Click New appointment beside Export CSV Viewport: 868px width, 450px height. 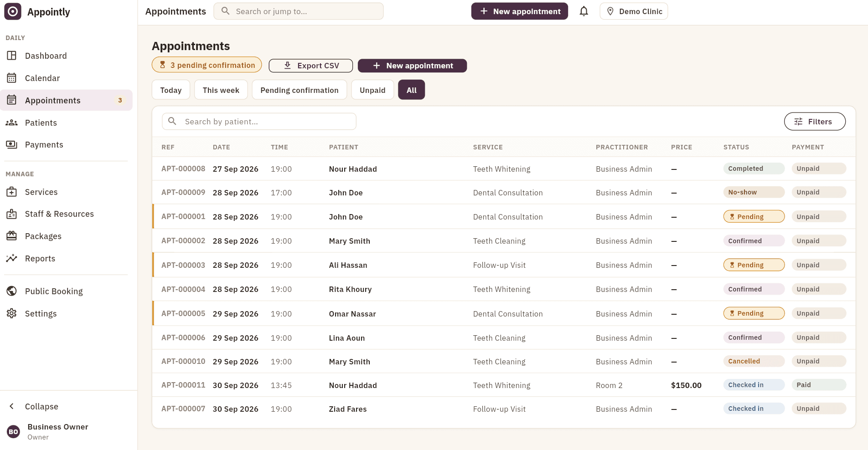pyautogui.click(x=413, y=66)
